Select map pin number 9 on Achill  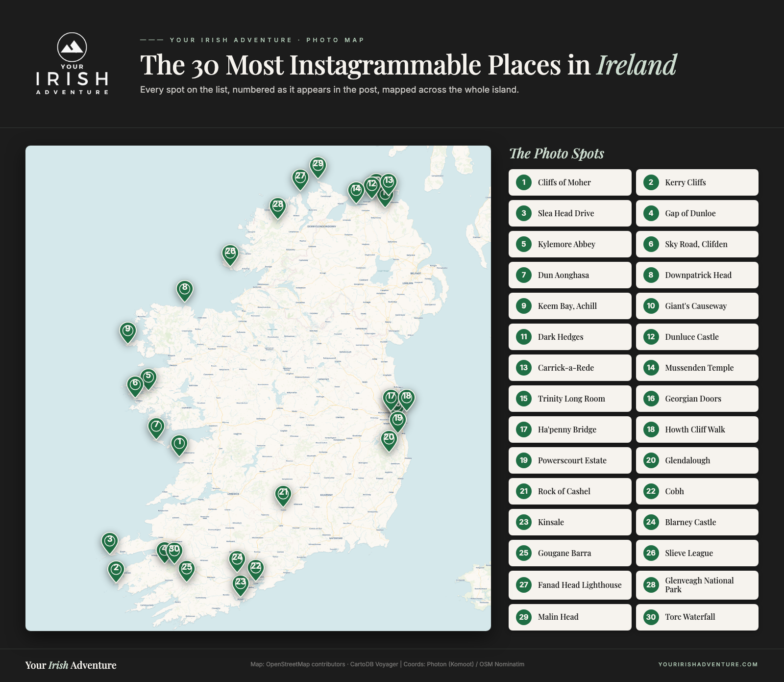(128, 332)
